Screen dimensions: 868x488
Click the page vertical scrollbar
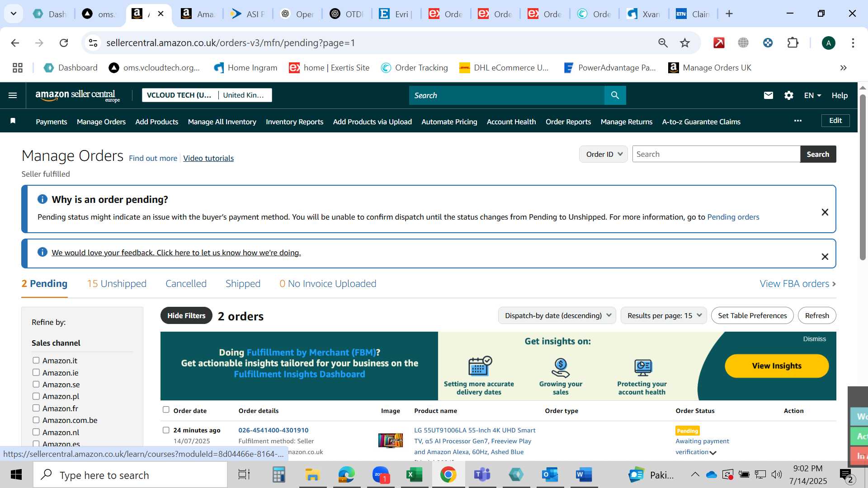point(863,177)
